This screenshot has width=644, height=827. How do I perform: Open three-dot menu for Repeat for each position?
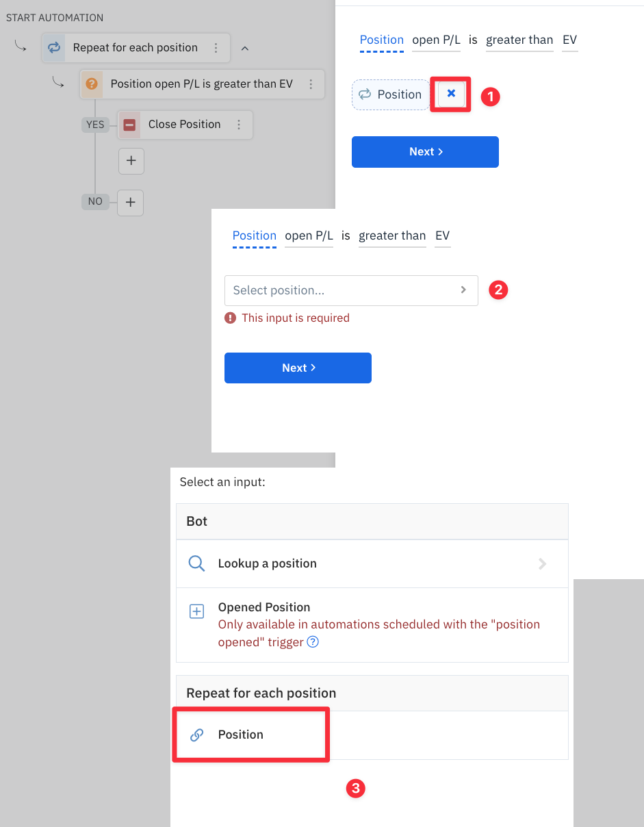216,48
